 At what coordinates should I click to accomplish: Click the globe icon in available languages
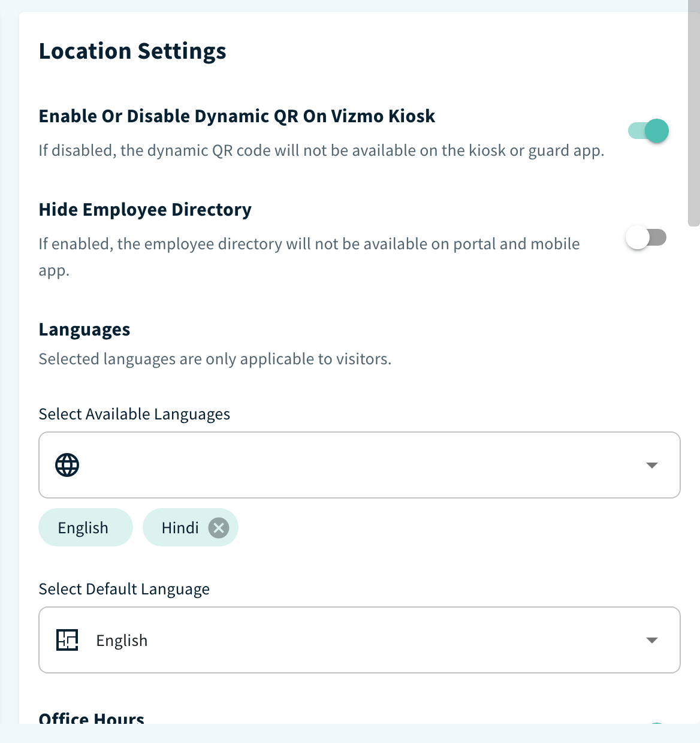click(67, 465)
